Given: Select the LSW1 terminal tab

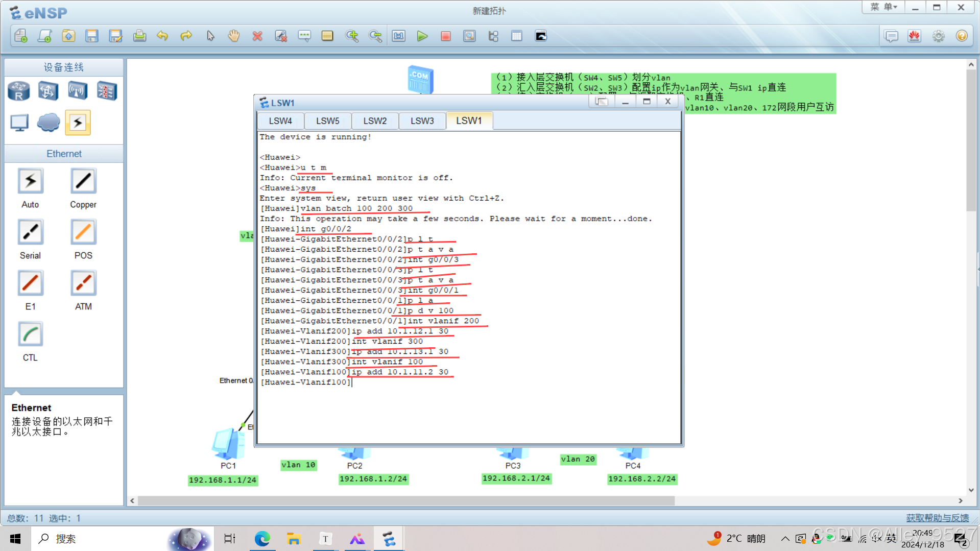Looking at the screenshot, I should (x=469, y=121).
